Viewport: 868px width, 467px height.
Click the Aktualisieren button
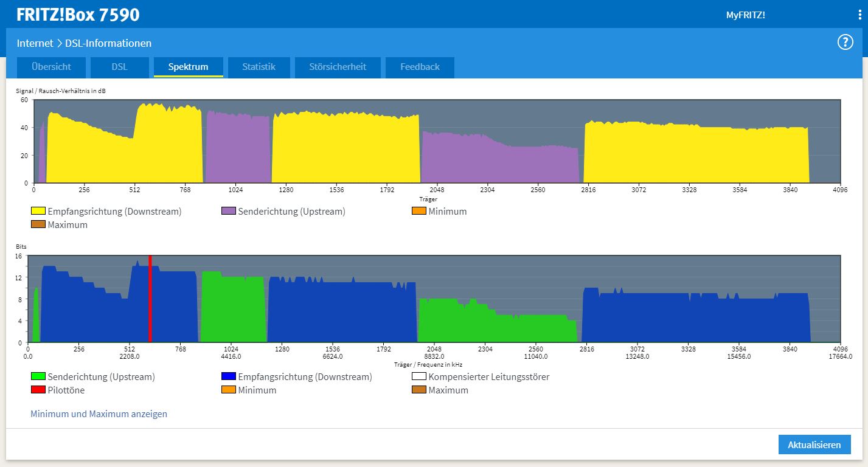[x=814, y=445]
